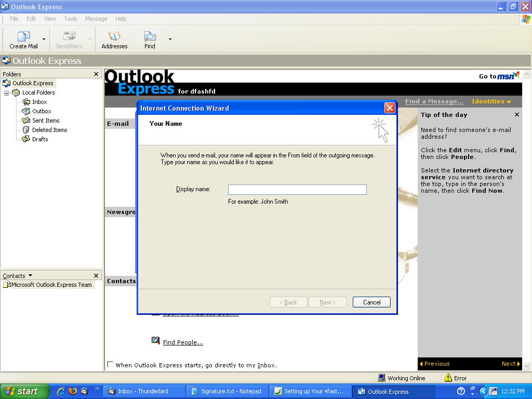
Task: Click the Outlook Express quick launch icon
Action: click(84, 391)
